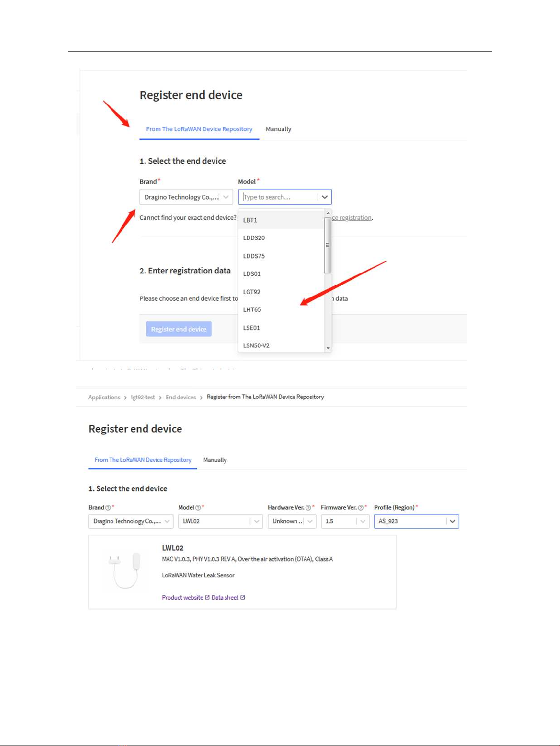Open the Brand dropdown beside the Model search box
Viewport: 560px width, 746px height.
[x=186, y=197]
